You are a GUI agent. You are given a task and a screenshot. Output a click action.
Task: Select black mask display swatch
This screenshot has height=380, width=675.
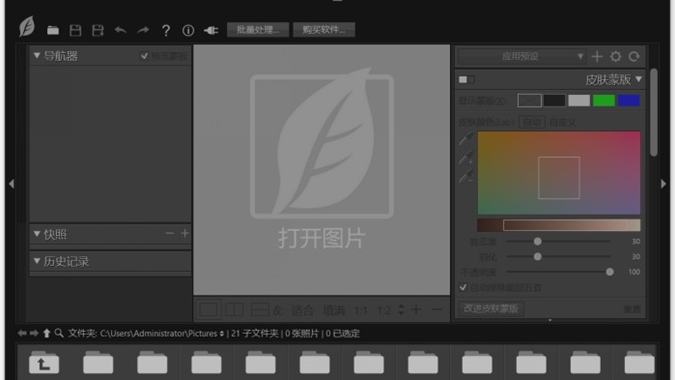554,101
